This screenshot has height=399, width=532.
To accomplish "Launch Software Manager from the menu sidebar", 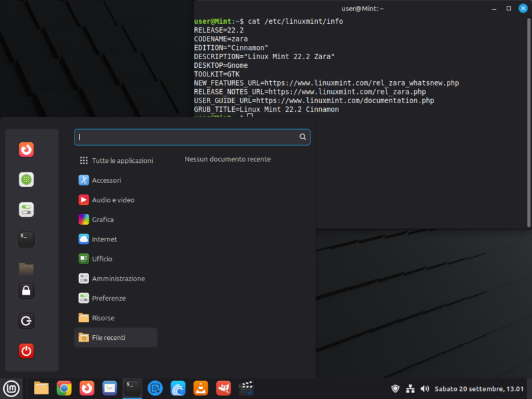I will tap(26, 179).
